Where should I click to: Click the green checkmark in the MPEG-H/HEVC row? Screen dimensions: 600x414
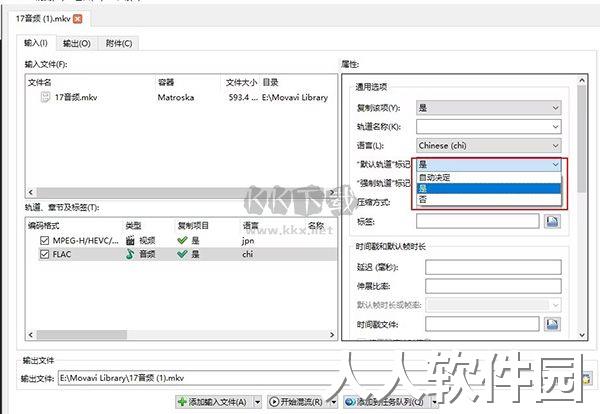[182, 240]
